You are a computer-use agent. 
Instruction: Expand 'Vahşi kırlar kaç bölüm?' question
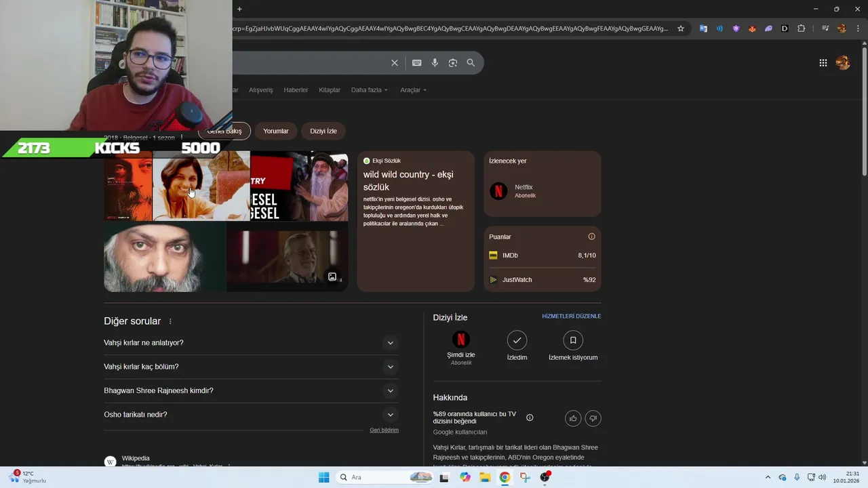point(251,367)
